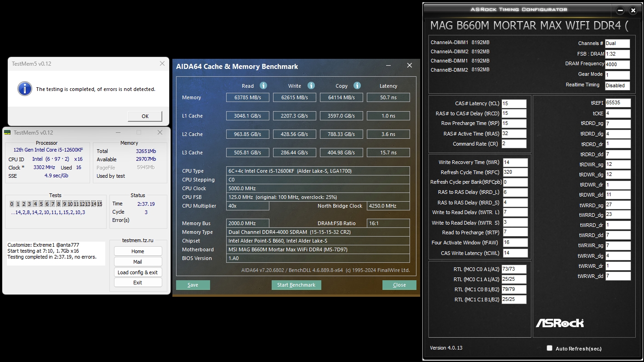This screenshot has height=362, width=644.
Task: Click "12th Gen Intel Core i5-12600KF" in TestMem5
Action: [48, 150]
